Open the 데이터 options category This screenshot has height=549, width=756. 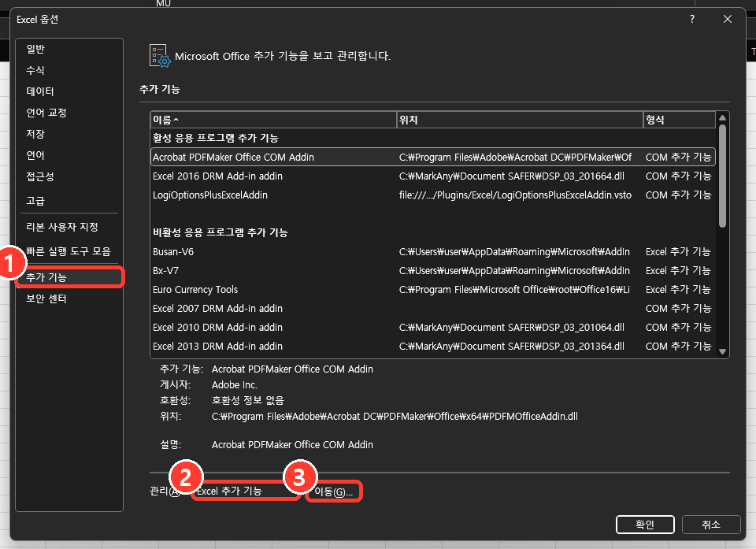point(69,91)
